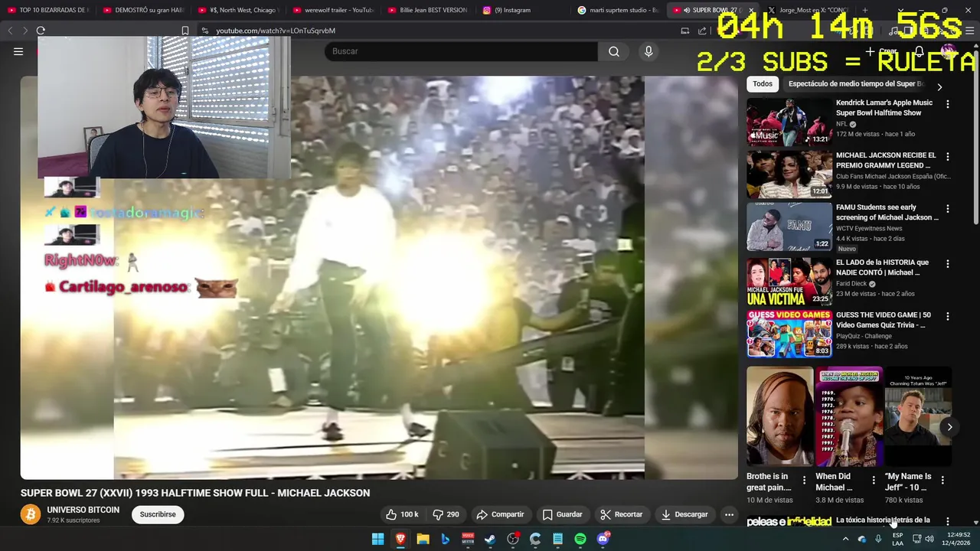This screenshot has height=551, width=980.
Task: Click the video title SUPER BOWL 27 text
Action: coord(195,493)
